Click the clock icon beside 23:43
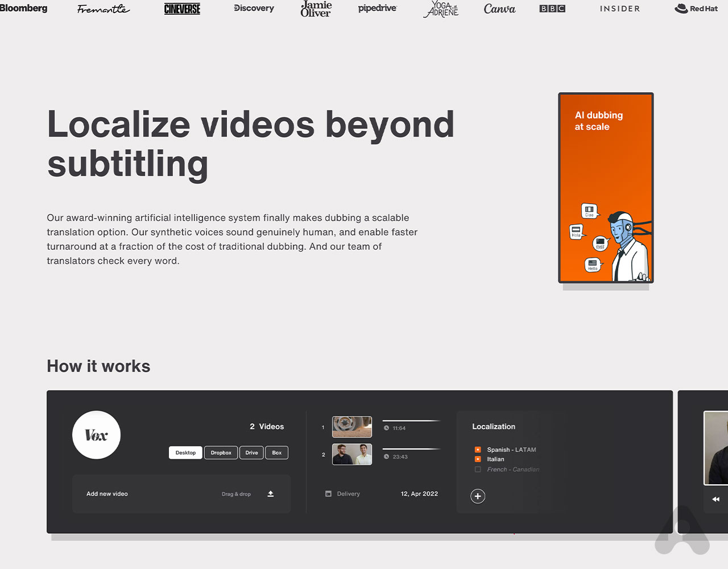Viewport: 728px width, 569px height. coord(387,456)
